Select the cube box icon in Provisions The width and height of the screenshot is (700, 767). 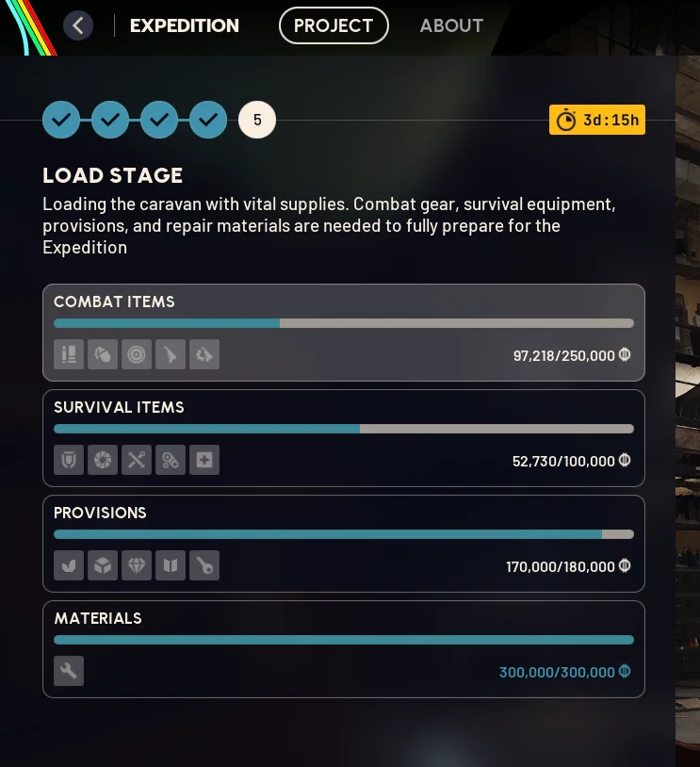[103, 565]
